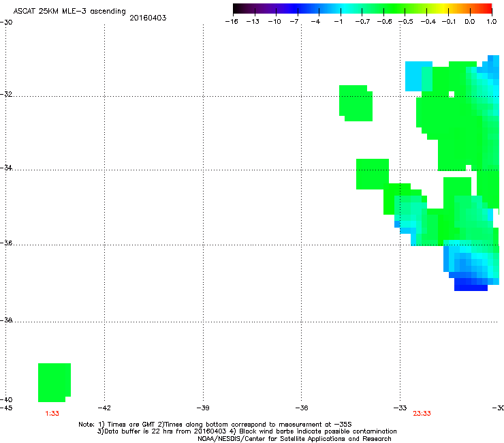Viewport: 504px width, 443px height.
Task: Click the latitude axis label -30
Action: coord(6,22)
